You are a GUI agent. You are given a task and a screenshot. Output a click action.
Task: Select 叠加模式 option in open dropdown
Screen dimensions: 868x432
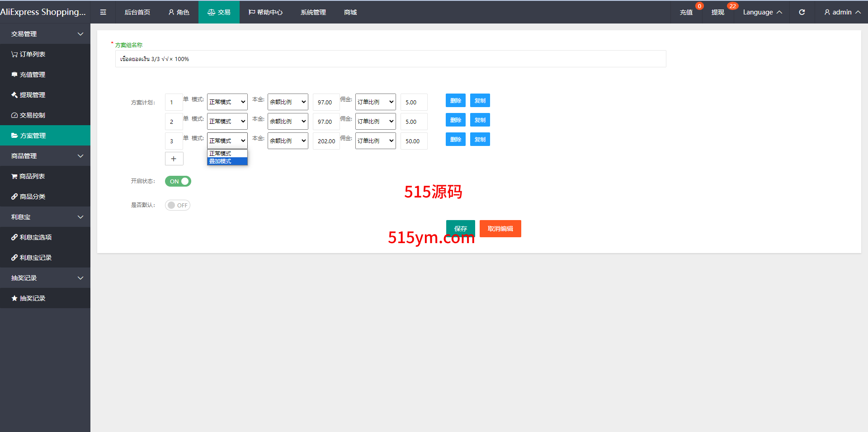(x=227, y=161)
